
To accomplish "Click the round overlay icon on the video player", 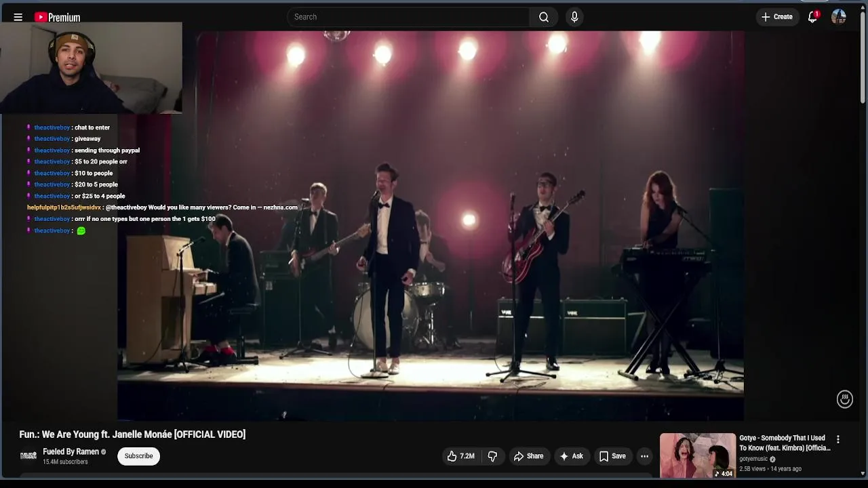I will coord(844,399).
